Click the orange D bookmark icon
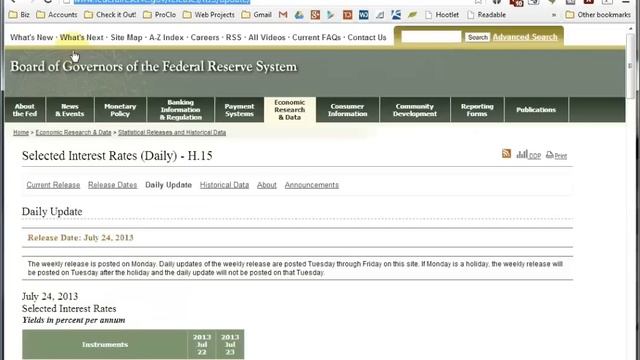The height and width of the screenshot is (360, 640). (347, 15)
